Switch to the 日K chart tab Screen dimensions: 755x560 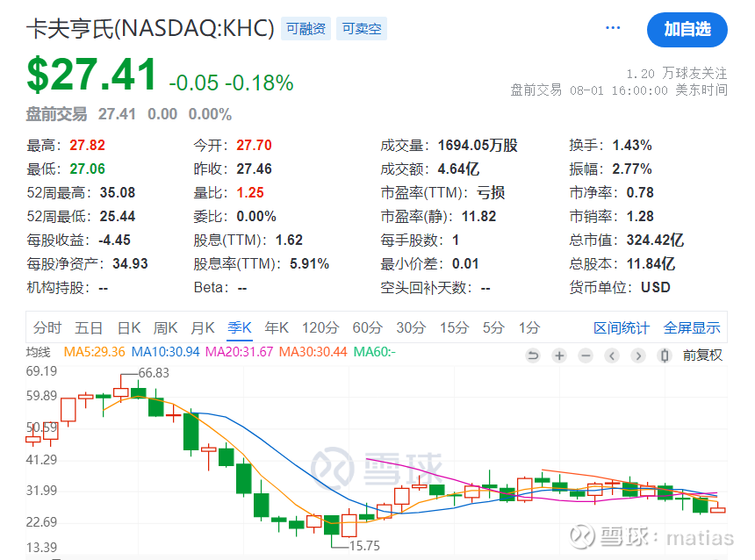pos(129,328)
